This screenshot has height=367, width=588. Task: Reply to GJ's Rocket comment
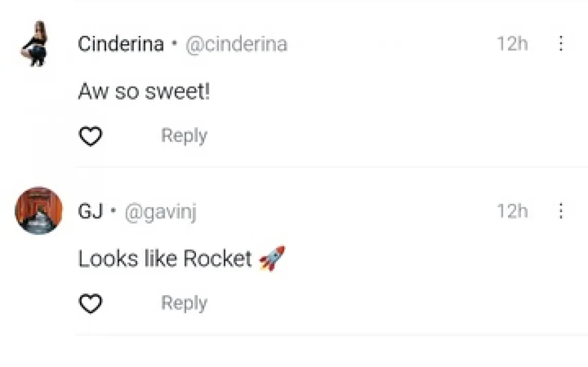(184, 303)
